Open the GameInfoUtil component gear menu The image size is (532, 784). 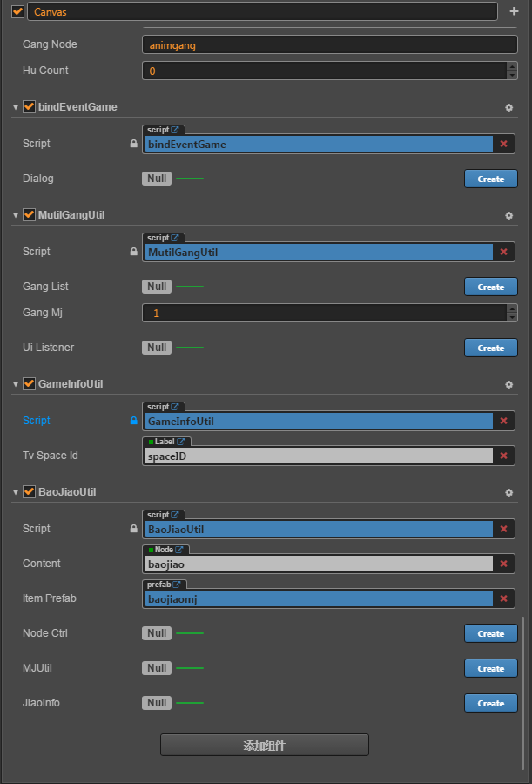click(x=509, y=384)
